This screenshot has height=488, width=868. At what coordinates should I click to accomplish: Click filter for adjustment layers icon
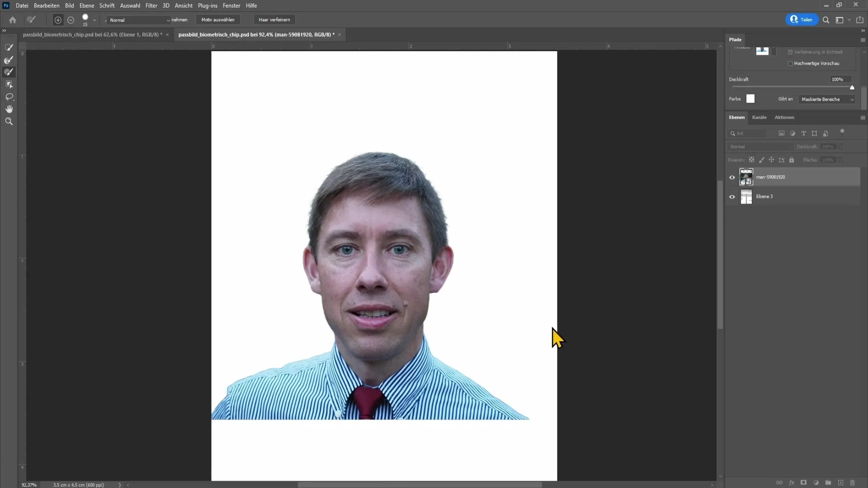pyautogui.click(x=793, y=133)
